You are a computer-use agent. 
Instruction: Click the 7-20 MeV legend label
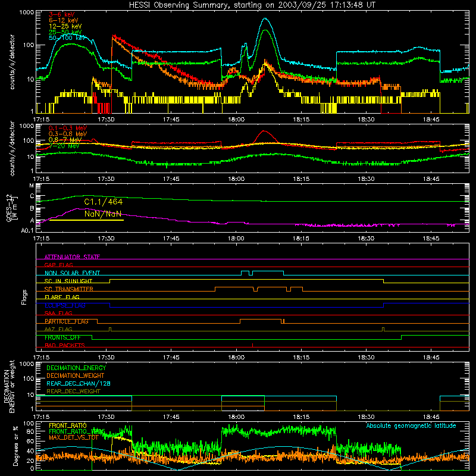[64, 146]
